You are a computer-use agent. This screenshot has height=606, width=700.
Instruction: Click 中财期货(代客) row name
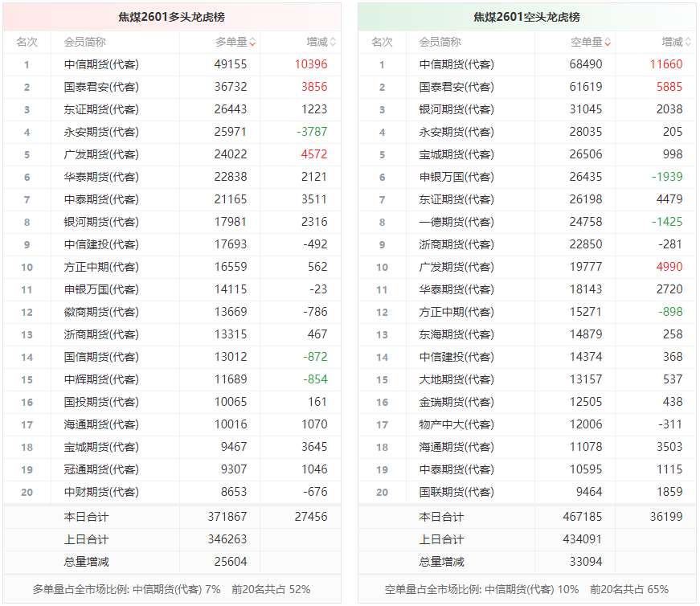point(101,492)
